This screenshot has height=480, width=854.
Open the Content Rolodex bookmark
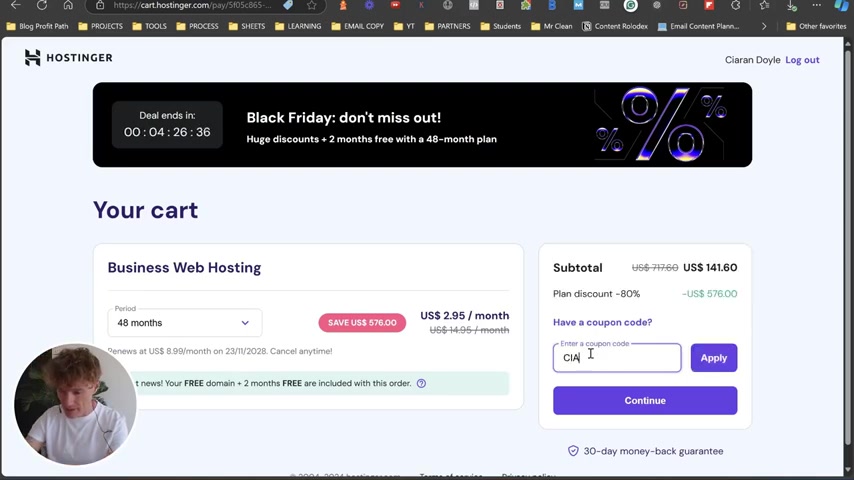pyautogui.click(x=615, y=26)
